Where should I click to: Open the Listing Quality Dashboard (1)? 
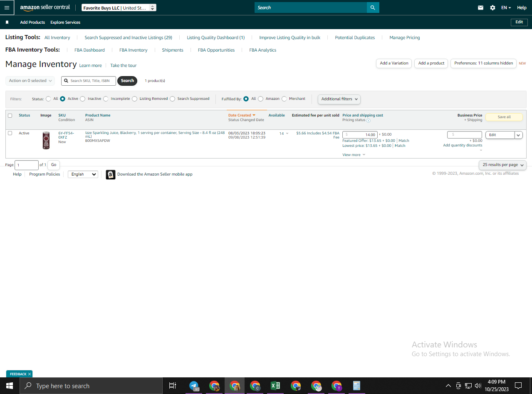tap(215, 37)
